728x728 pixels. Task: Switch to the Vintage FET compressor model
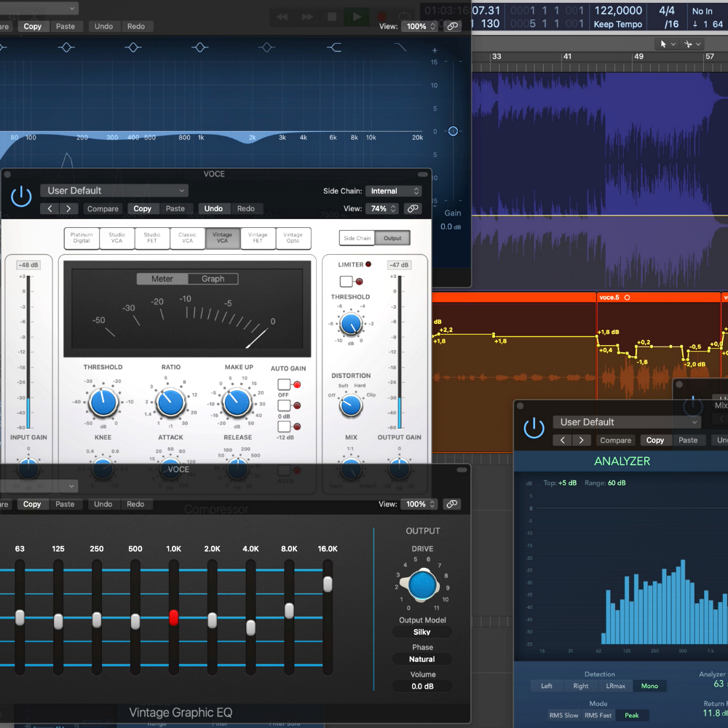(258, 238)
